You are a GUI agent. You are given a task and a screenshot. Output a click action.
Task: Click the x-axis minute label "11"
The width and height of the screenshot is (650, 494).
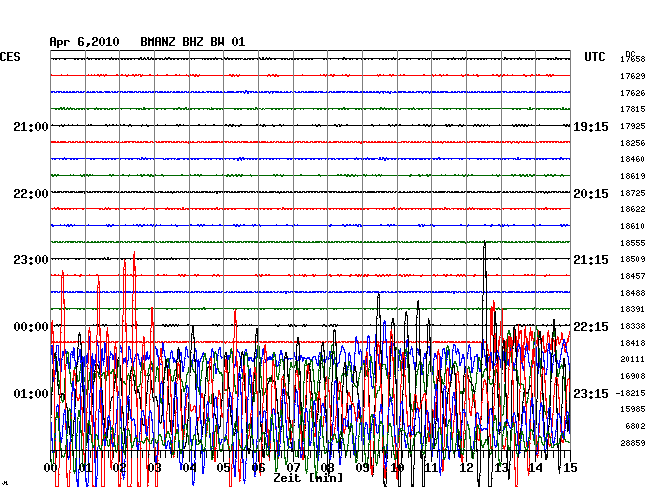[432, 468]
